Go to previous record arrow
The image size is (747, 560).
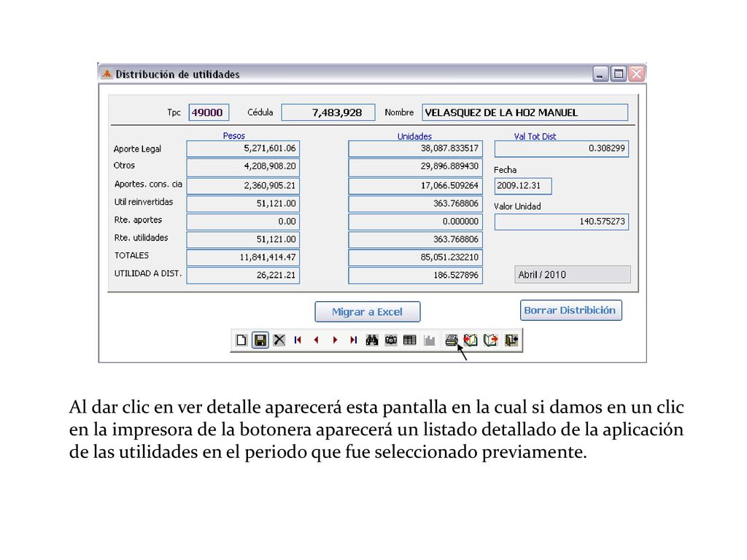pos(317,340)
